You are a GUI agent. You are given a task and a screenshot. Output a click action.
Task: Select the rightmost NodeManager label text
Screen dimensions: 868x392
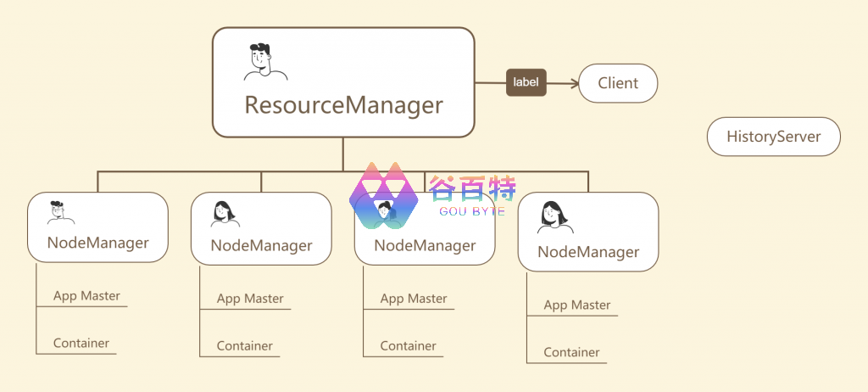[x=587, y=252]
